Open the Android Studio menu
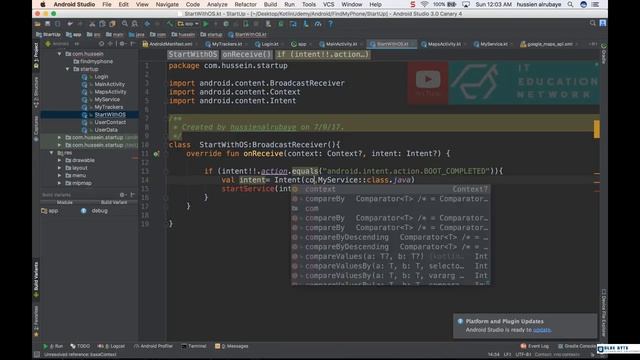This screenshot has width=640, height=360. click(x=74, y=4)
